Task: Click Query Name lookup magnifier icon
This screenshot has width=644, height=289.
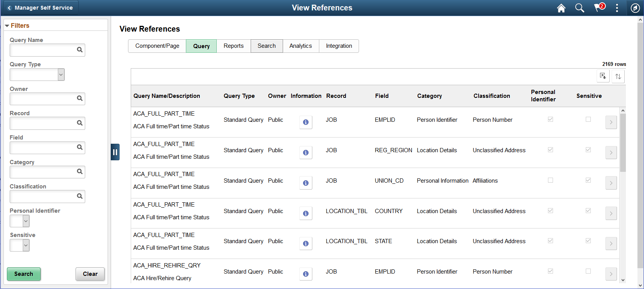Action: (x=80, y=50)
